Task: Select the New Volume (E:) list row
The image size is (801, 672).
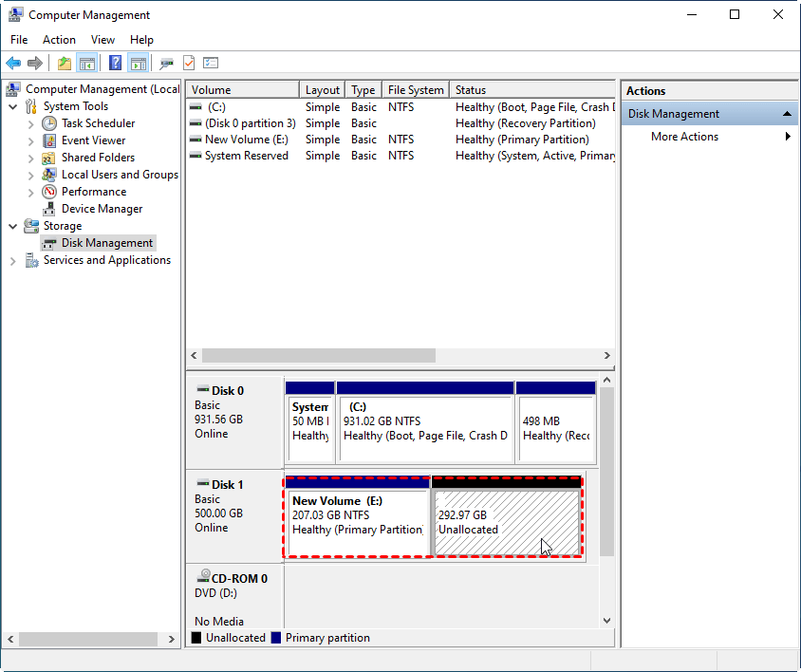Action: [x=400, y=140]
